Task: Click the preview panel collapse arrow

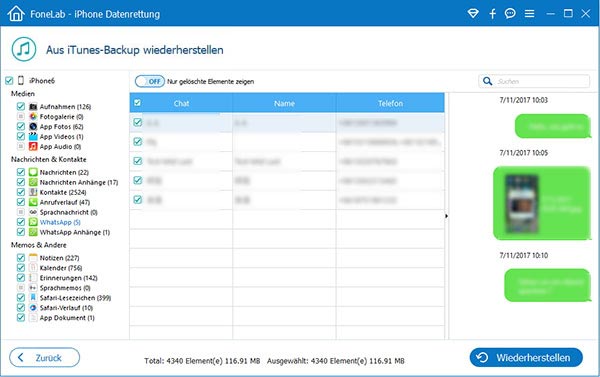Action: (447, 216)
